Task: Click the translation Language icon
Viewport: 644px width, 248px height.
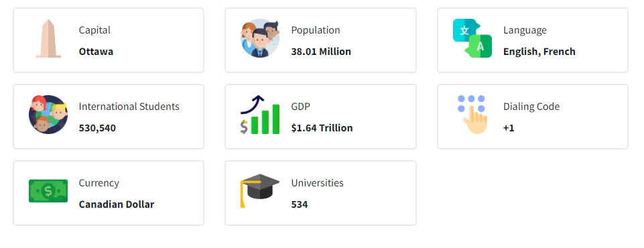Action: click(x=472, y=38)
